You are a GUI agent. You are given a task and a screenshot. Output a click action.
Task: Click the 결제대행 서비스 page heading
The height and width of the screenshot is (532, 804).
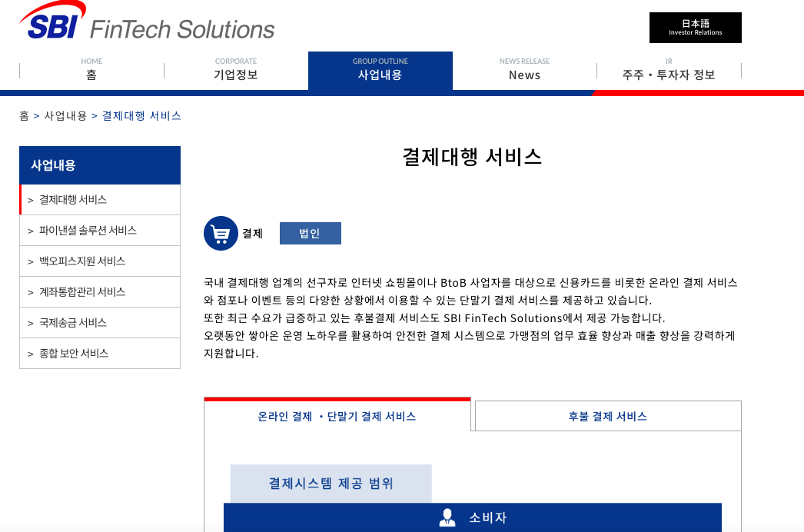472,157
